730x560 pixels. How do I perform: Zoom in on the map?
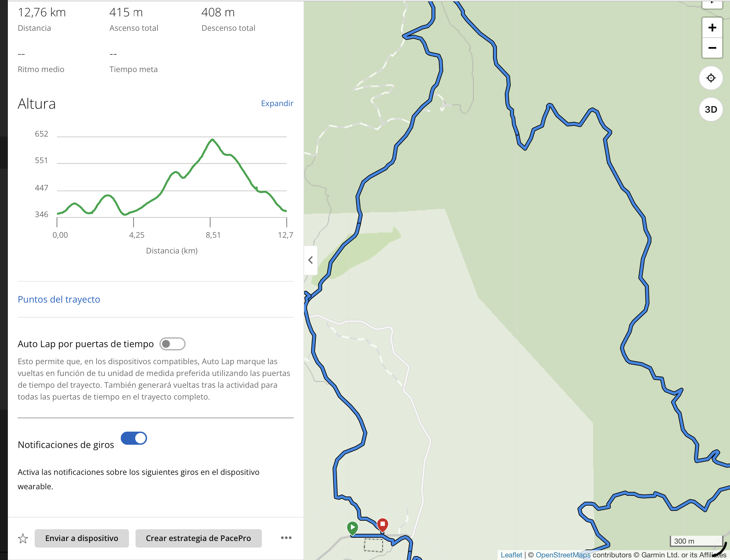pyautogui.click(x=712, y=27)
